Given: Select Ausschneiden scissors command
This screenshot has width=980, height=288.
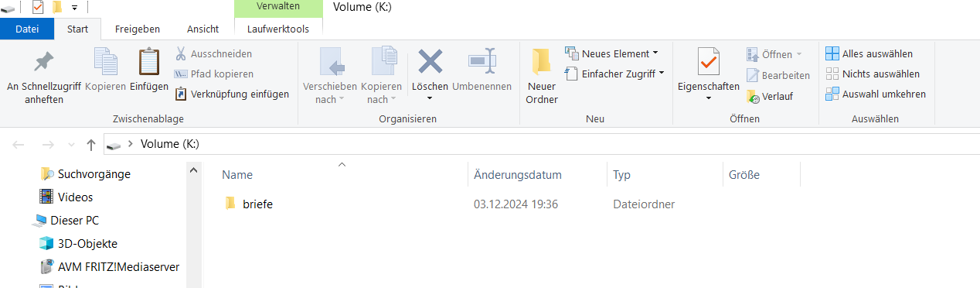Looking at the screenshot, I should (x=213, y=54).
